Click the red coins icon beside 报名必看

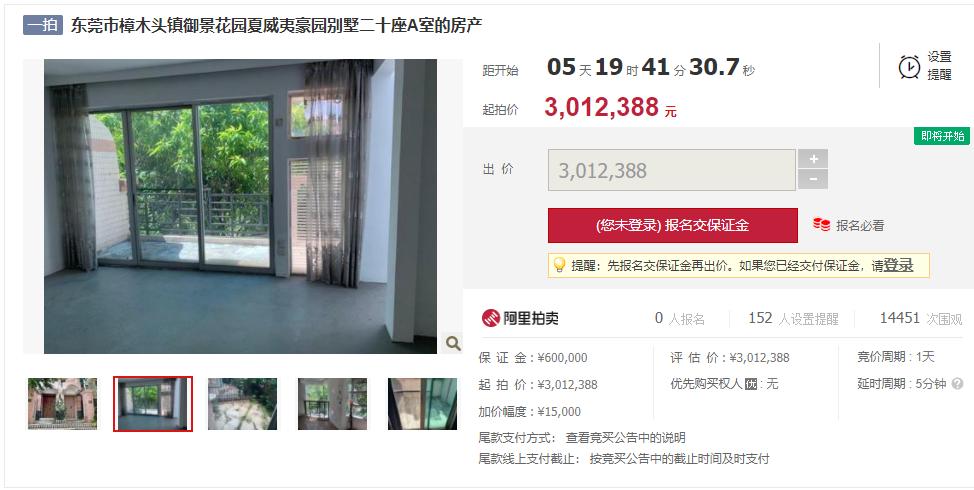(821, 225)
